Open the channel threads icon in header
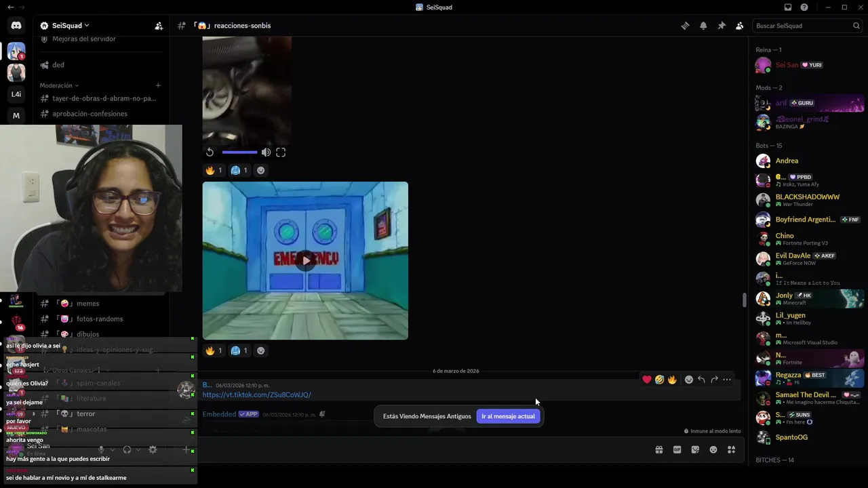Image resolution: width=868 pixels, height=488 pixels. 685,26
